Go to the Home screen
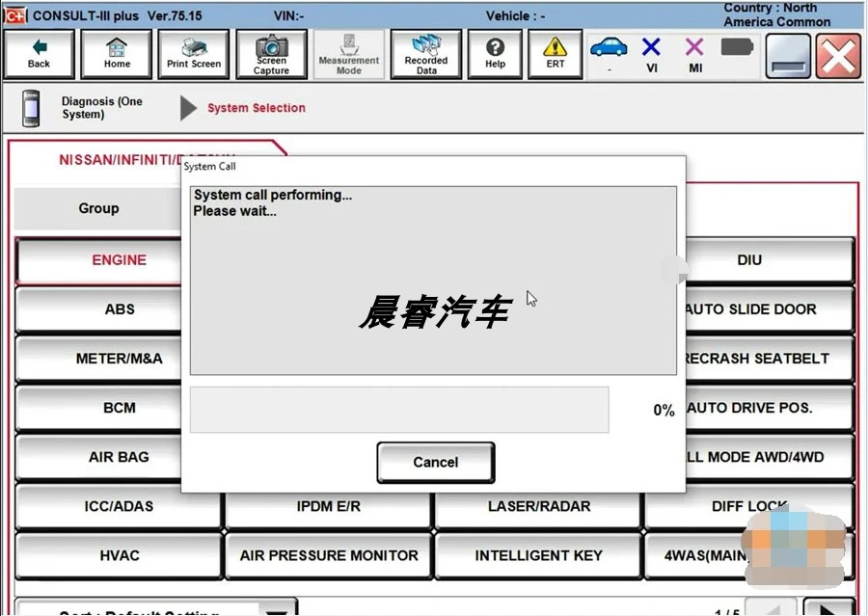The height and width of the screenshot is (616, 868). [117, 54]
